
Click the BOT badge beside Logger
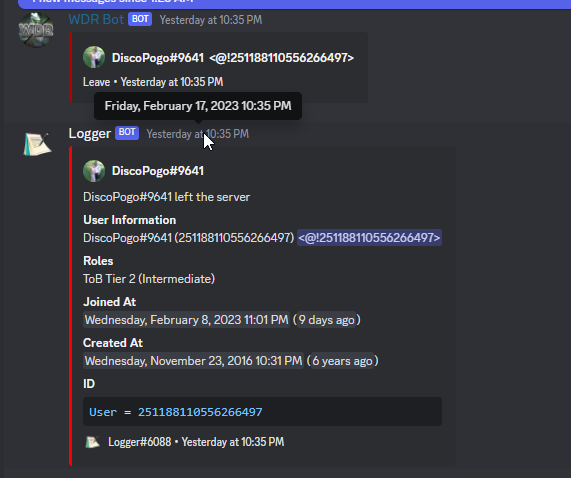[127, 133]
